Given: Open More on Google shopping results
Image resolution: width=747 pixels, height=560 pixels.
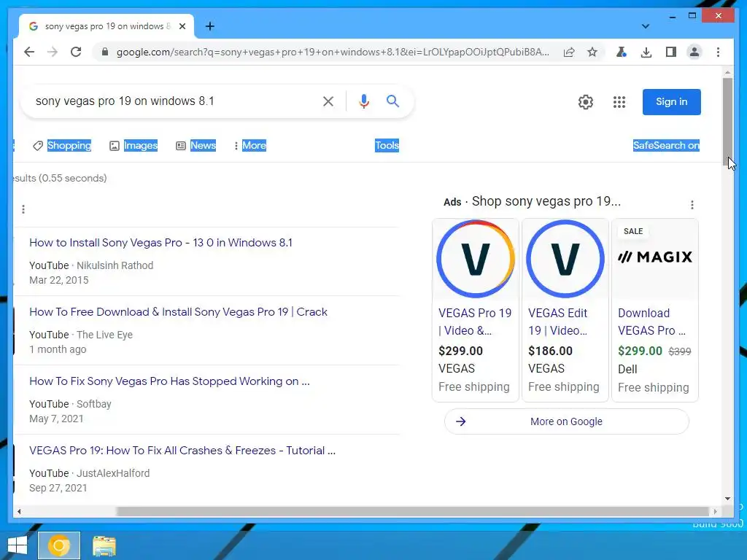Looking at the screenshot, I should coord(566,421).
